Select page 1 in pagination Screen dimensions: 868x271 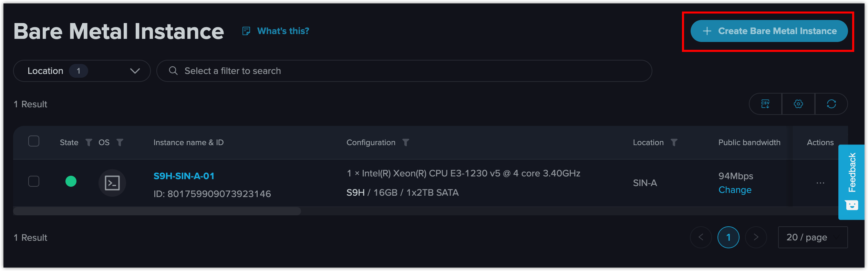728,237
